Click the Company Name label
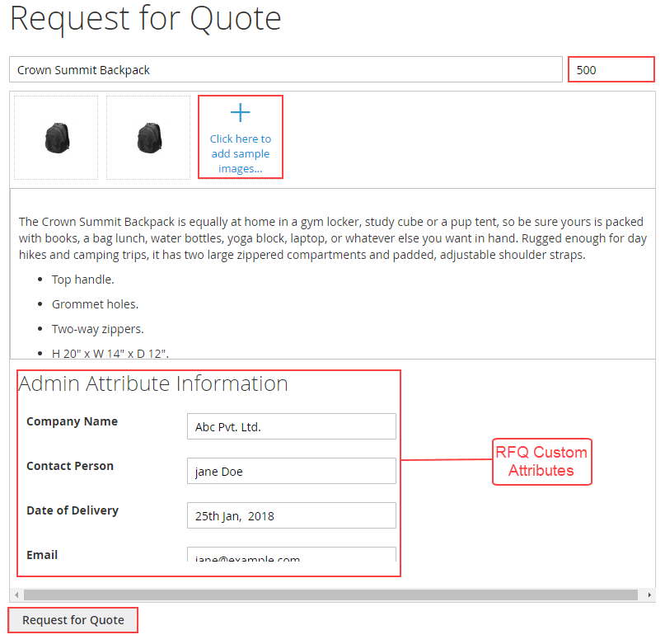Screen dimensions: 665x644 72,421
